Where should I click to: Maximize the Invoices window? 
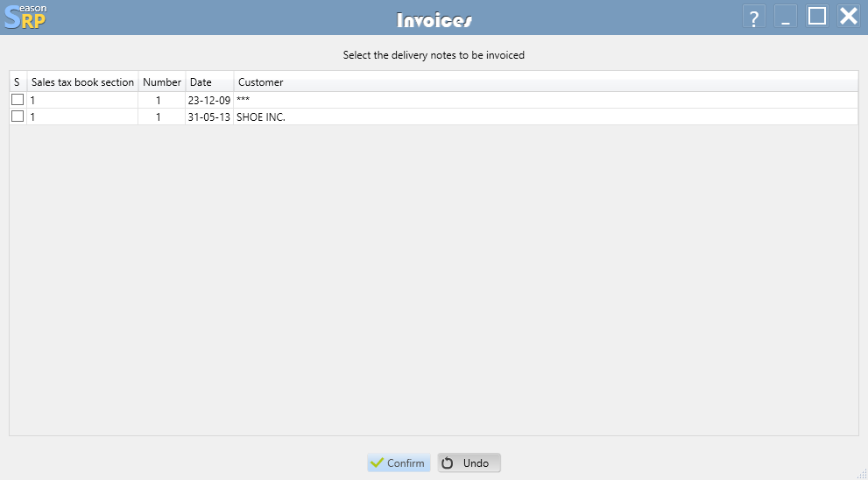point(817,16)
